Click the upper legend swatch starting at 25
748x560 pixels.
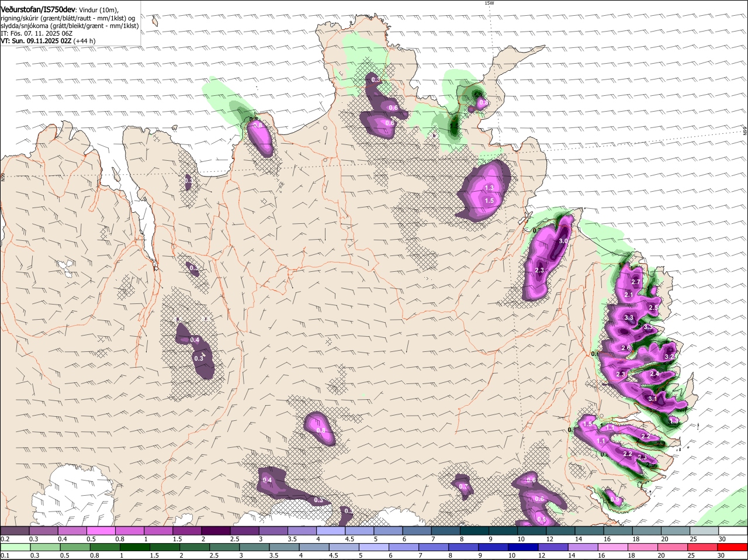(x=705, y=531)
